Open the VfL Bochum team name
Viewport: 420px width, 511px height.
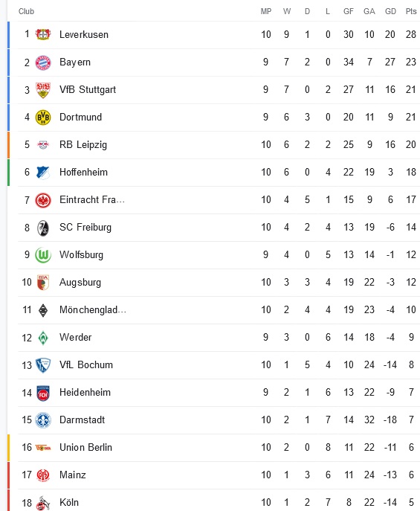coord(86,364)
